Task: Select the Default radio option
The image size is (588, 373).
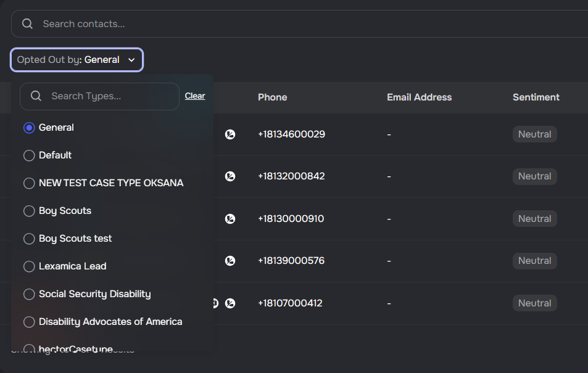Action: point(29,155)
